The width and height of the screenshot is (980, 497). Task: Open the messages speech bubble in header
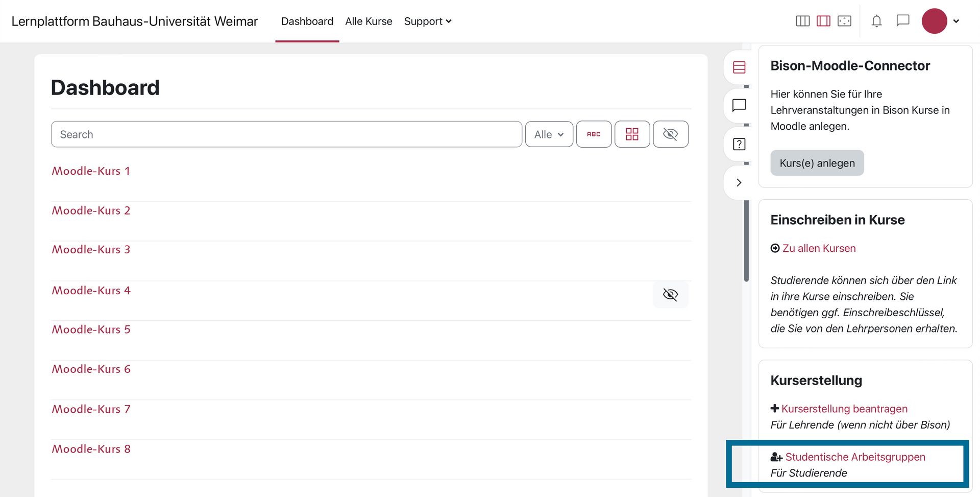point(903,21)
